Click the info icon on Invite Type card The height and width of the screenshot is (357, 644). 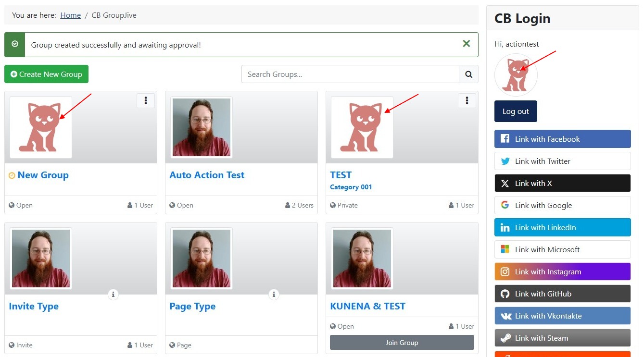[113, 295]
